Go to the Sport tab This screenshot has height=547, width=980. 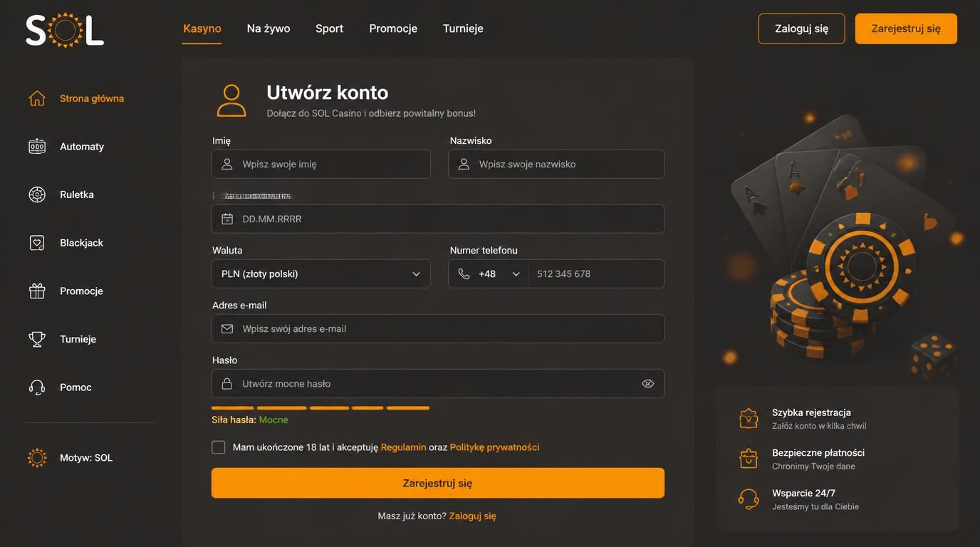tap(330, 28)
